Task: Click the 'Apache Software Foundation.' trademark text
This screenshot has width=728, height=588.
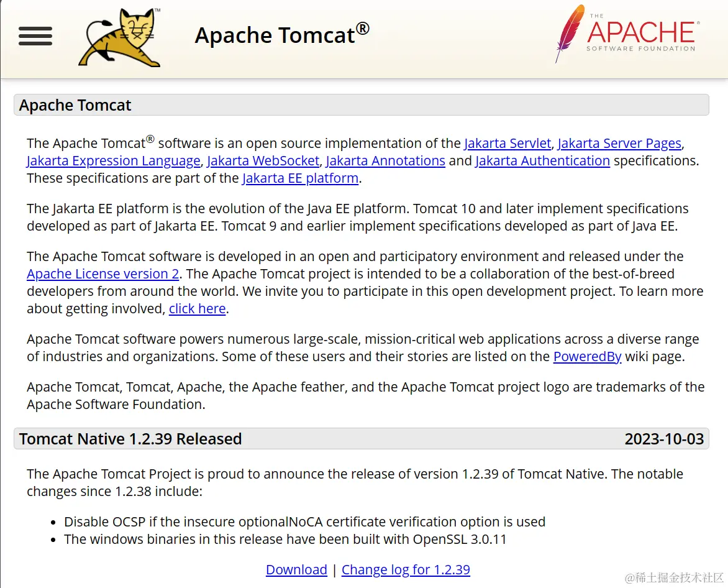Action: 116,404
